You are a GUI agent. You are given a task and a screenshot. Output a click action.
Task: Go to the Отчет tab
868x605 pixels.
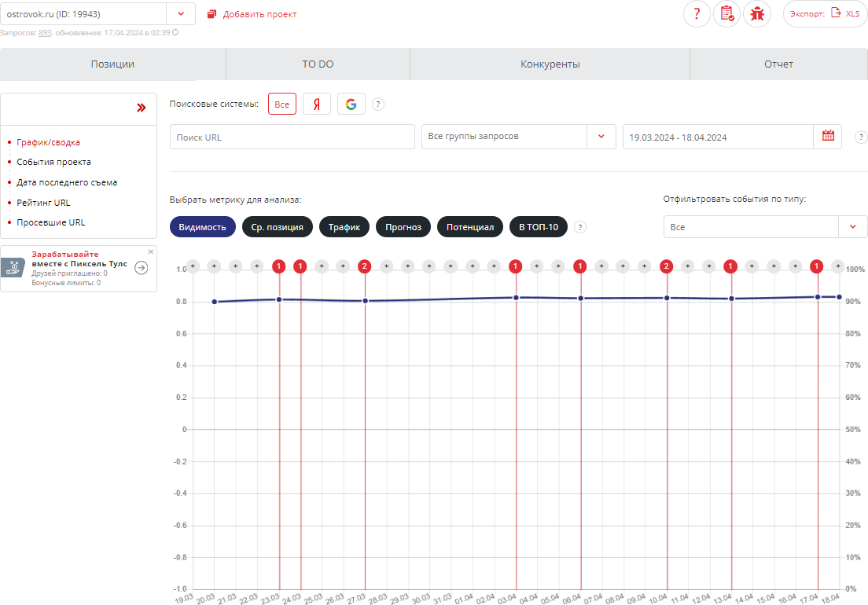(778, 64)
